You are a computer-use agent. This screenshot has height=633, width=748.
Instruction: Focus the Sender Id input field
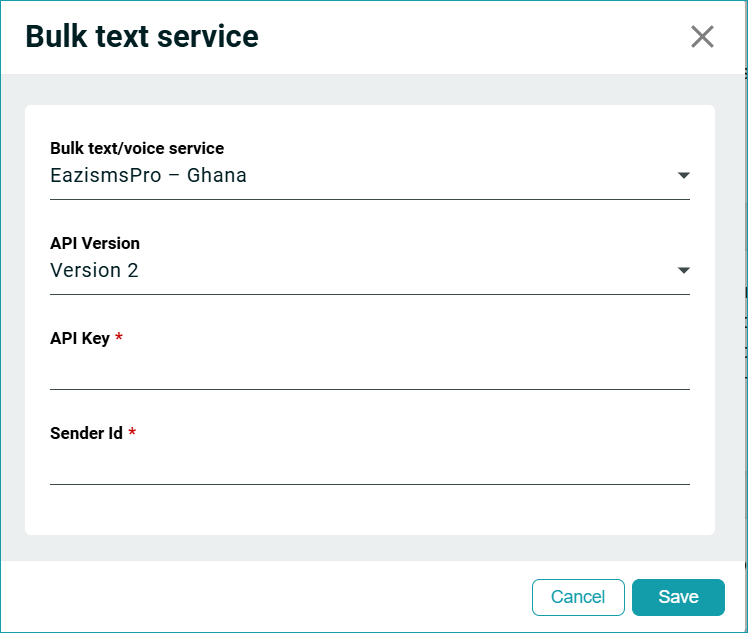(x=369, y=465)
